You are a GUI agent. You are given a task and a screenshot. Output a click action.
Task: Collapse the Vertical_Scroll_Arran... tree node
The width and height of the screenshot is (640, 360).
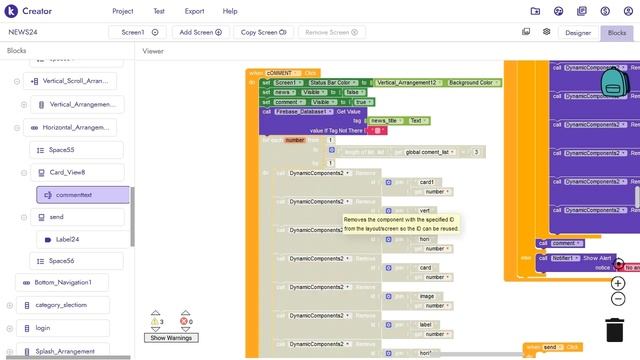point(17,81)
